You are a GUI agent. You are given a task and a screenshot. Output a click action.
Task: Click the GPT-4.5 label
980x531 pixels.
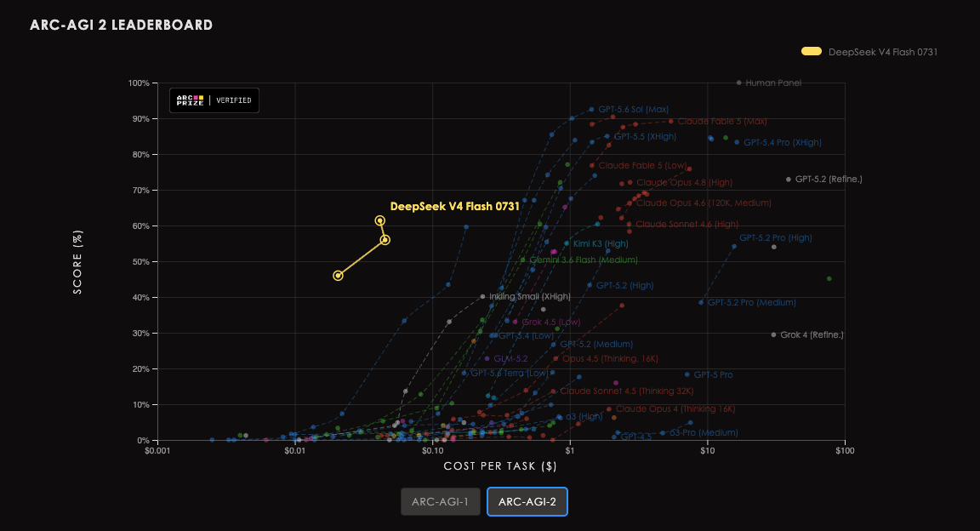[x=636, y=437]
